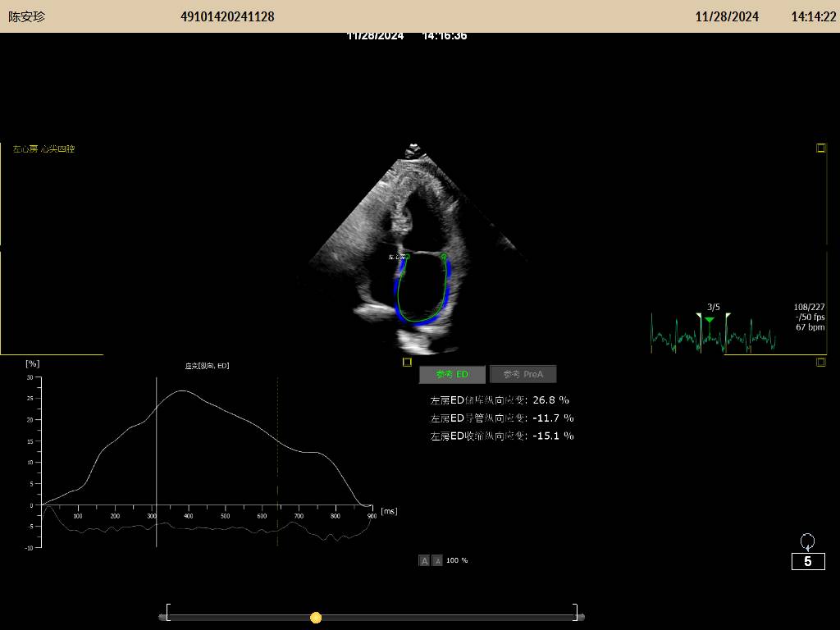Viewport: 840px width, 630px height.
Task: Click the heart cycle loop icon
Action: (807, 541)
